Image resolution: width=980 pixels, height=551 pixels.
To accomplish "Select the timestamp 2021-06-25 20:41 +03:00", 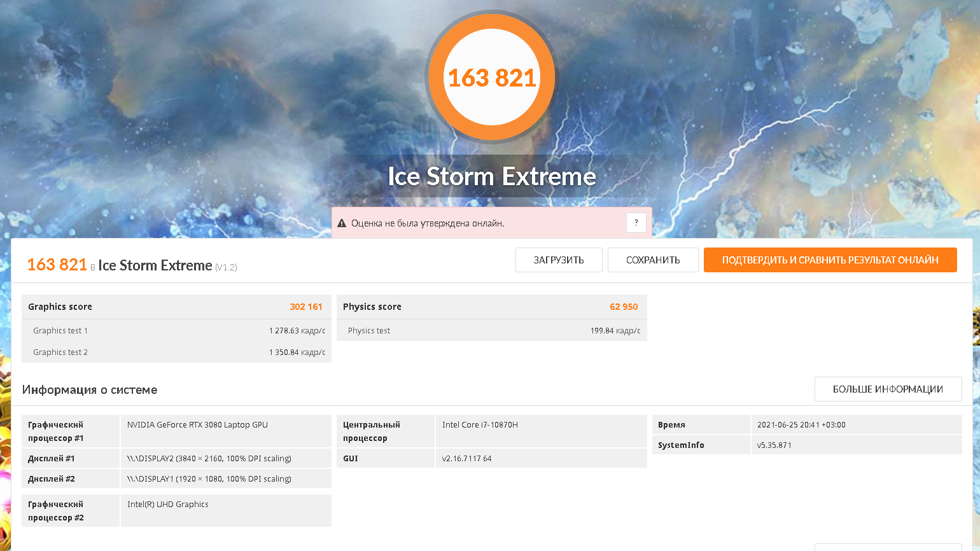I will pyautogui.click(x=801, y=425).
